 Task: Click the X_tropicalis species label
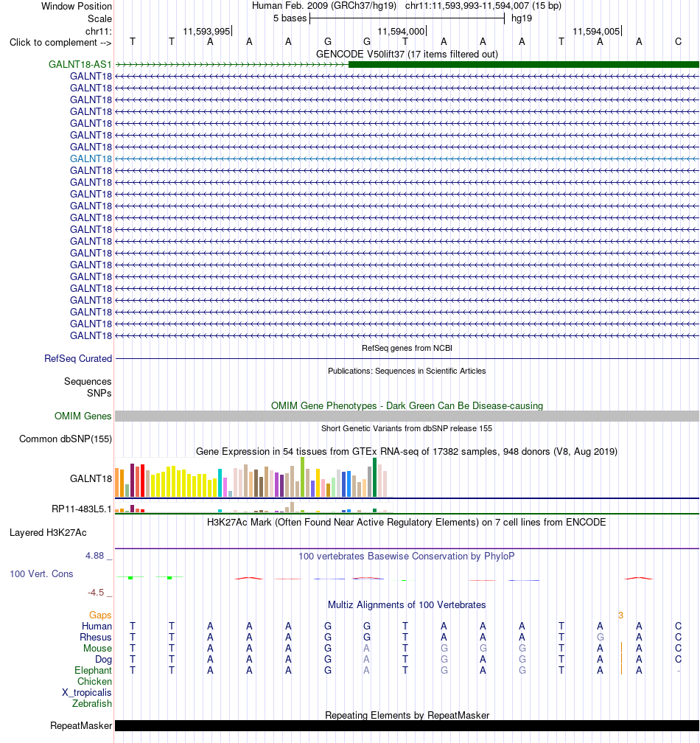(x=87, y=693)
